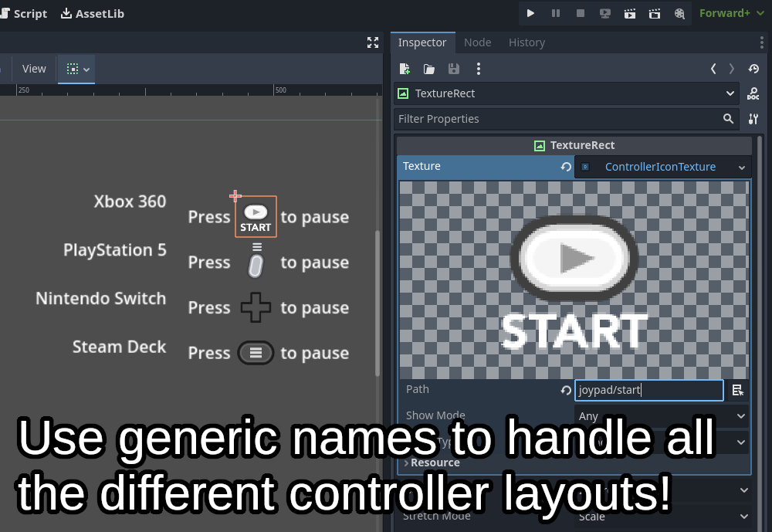Toggle distraction-free mode icon
Viewport: 772px width, 532px height.
[x=373, y=43]
